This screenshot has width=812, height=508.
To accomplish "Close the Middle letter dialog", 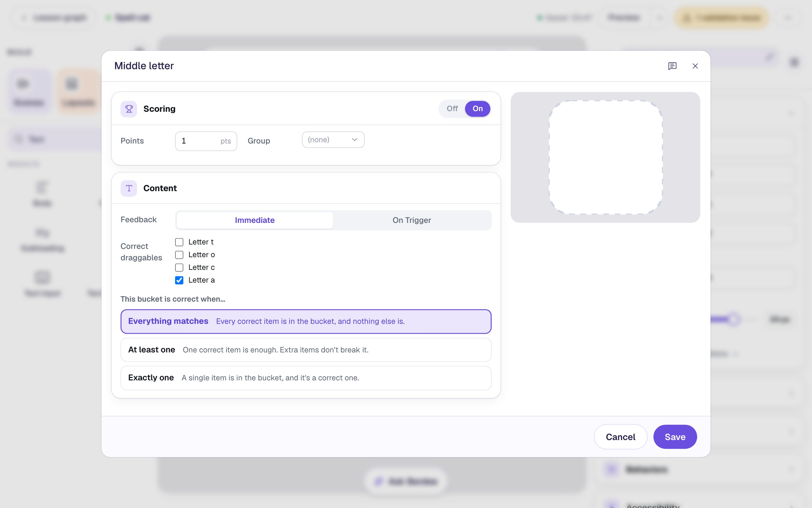I will (695, 66).
